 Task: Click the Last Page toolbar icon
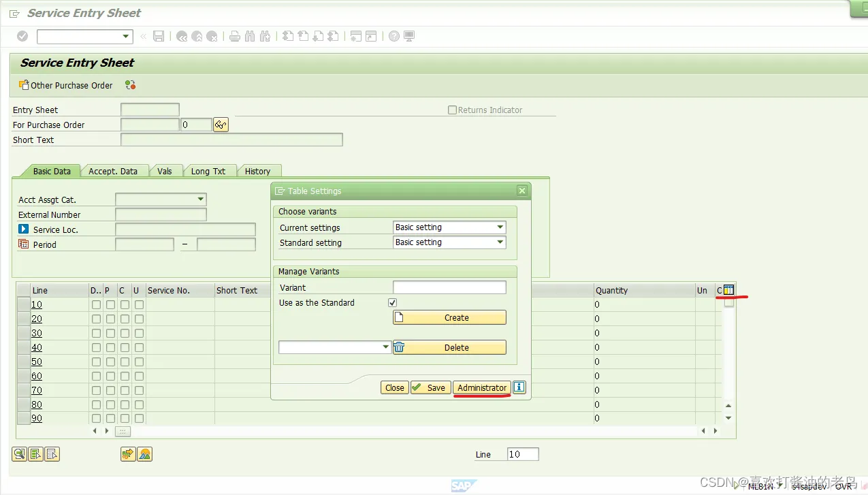point(334,36)
